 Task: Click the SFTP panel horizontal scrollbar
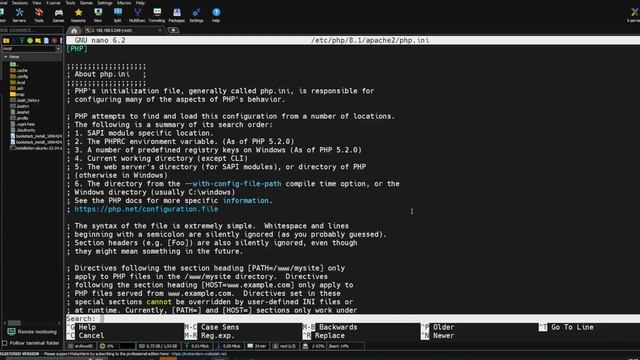point(31,323)
